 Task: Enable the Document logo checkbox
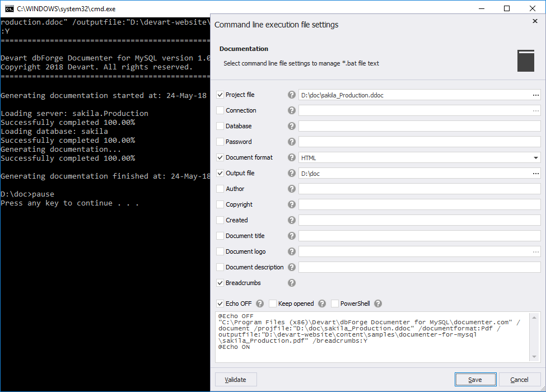[x=220, y=251]
